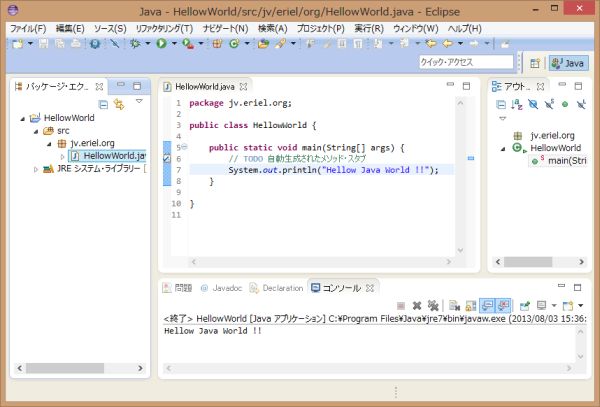Open the dropdown arrow beside Debug icon
The width and height of the screenshot is (600, 407).
coord(147,44)
